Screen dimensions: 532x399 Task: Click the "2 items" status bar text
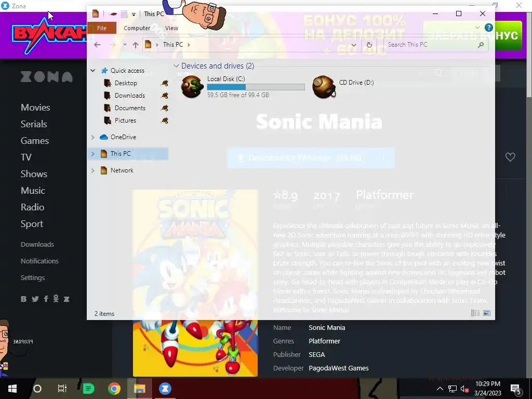click(104, 314)
